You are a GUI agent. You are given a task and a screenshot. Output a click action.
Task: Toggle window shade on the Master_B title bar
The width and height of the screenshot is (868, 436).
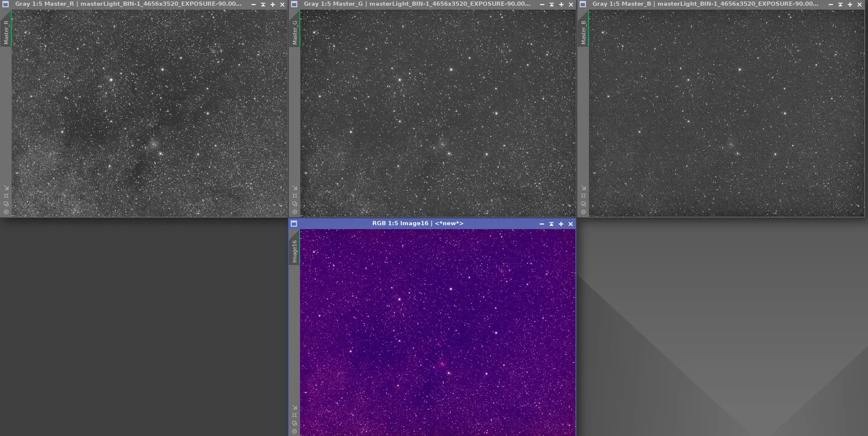pos(841,4)
